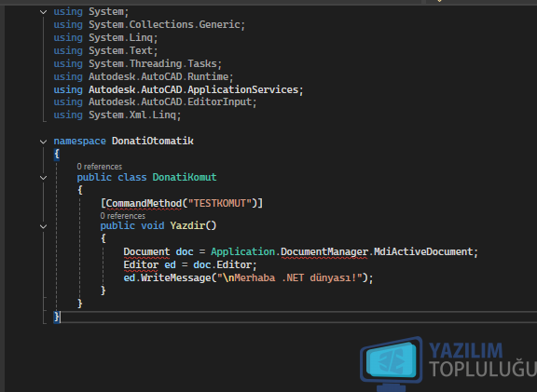Click the Yazdir method name
The image size is (537, 392).
(187, 225)
